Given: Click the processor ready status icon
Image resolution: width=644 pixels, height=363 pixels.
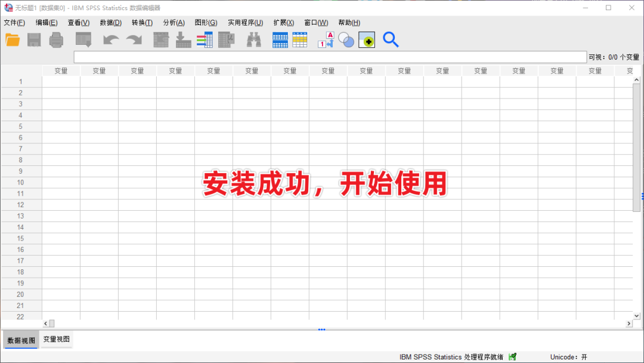Looking at the screenshot, I should tap(513, 357).
